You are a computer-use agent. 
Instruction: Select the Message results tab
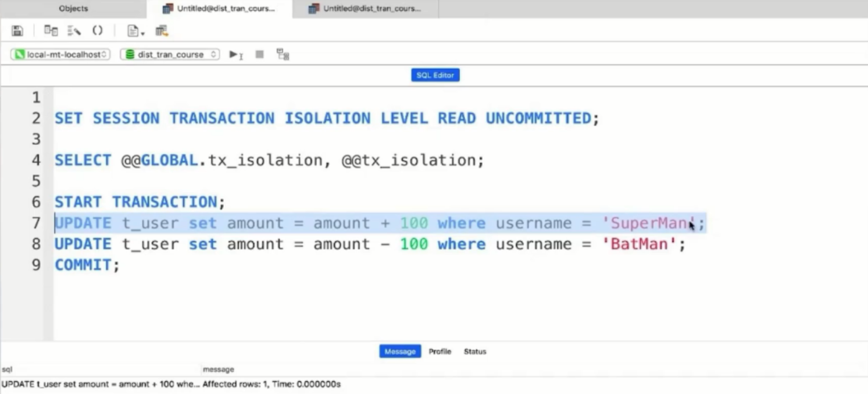coord(400,352)
